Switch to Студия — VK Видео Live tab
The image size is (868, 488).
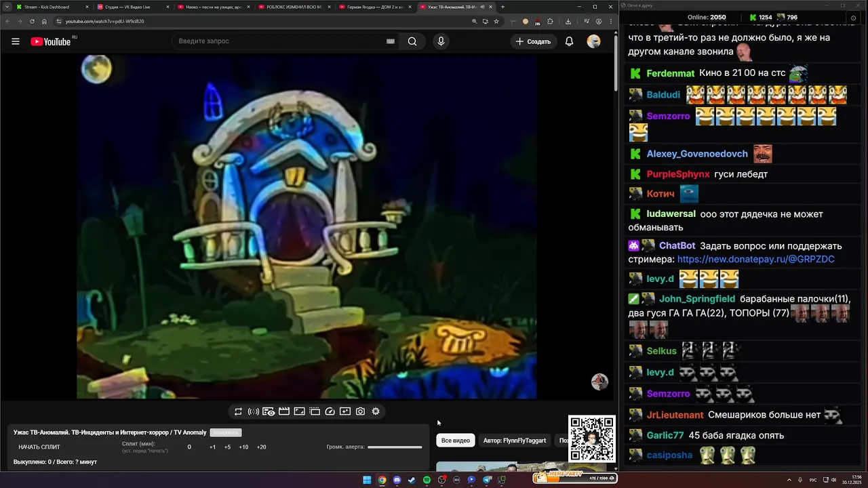click(x=132, y=7)
